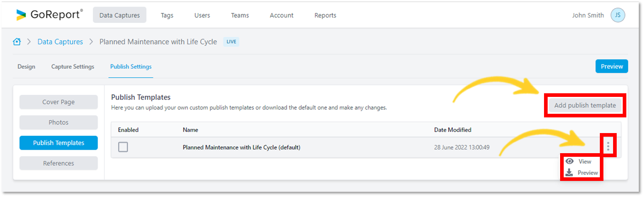
Task: Click the GoReport logo icon
Action: tap(21, 15)
